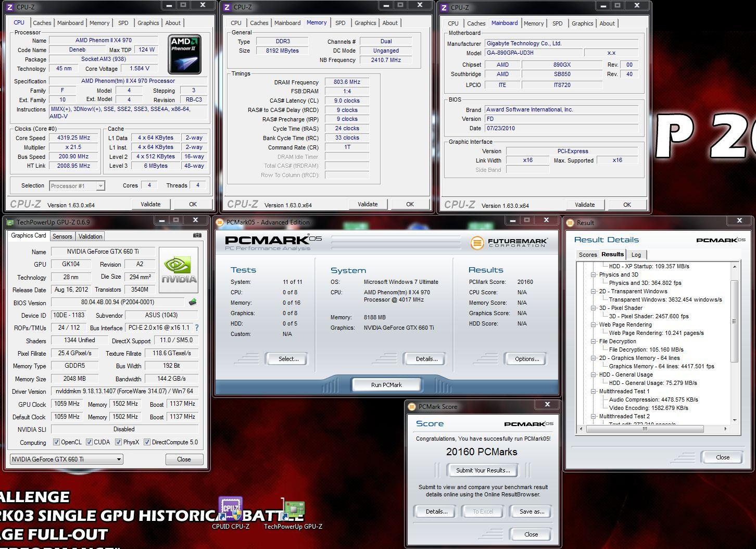Click the 20160 PCMarks score text
The image size is (756, 549).
(482, 452)
